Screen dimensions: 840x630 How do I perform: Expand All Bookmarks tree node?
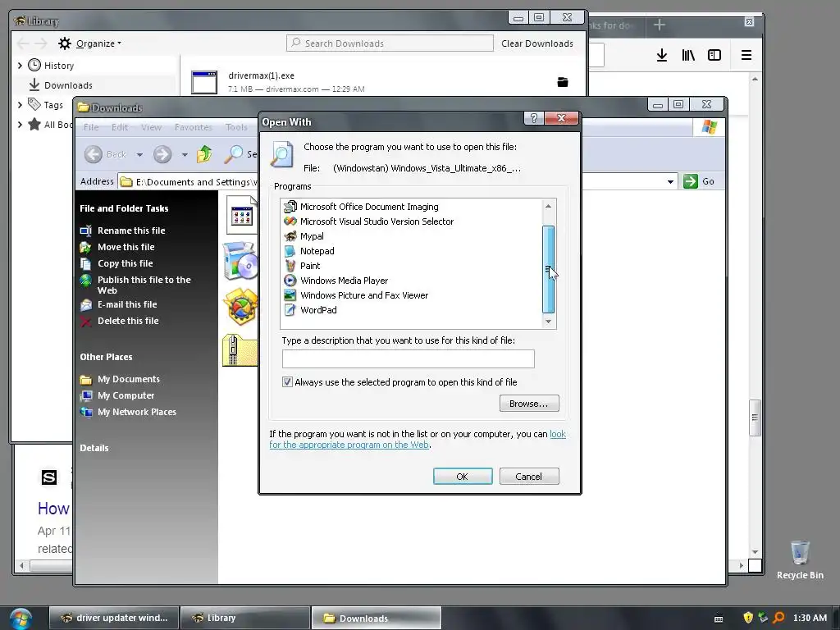20,125
